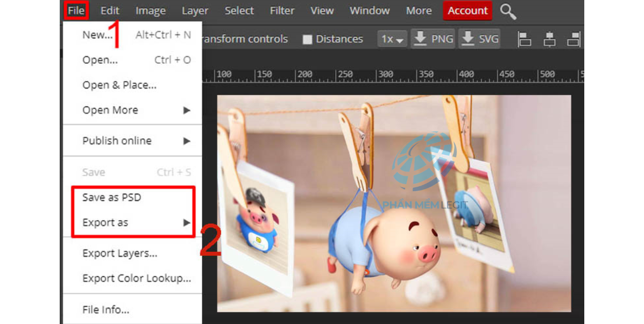Open File Info... from the menu
This screenshot has width=644, height=324.
coord(133,310)
